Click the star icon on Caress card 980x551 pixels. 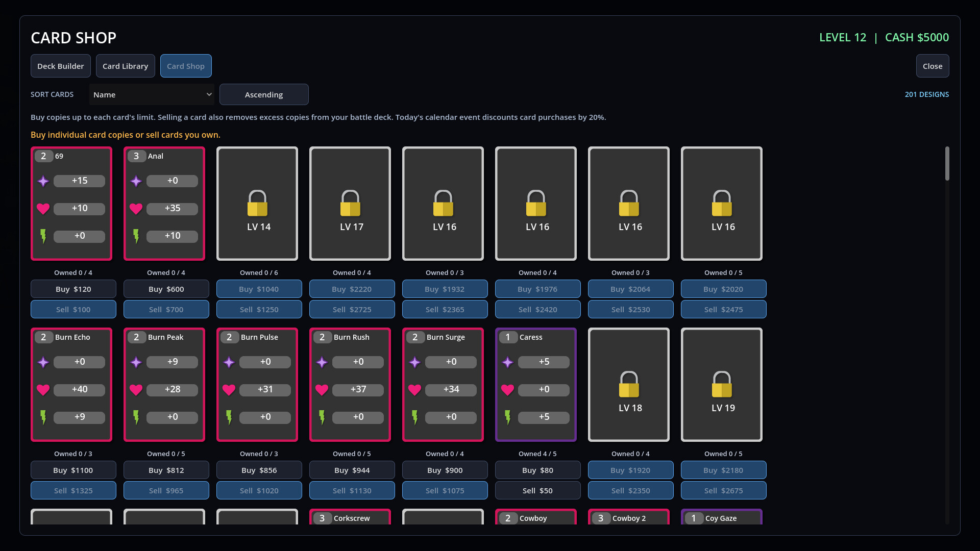coord(508,362)
